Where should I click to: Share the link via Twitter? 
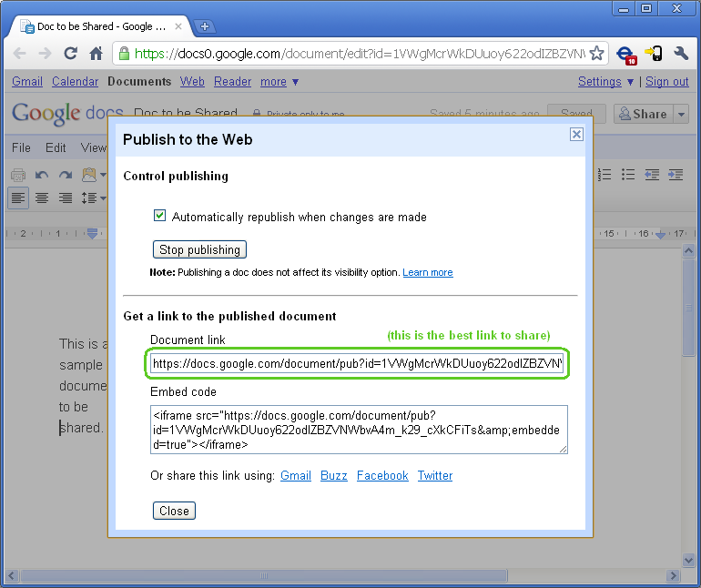point(435,476)
